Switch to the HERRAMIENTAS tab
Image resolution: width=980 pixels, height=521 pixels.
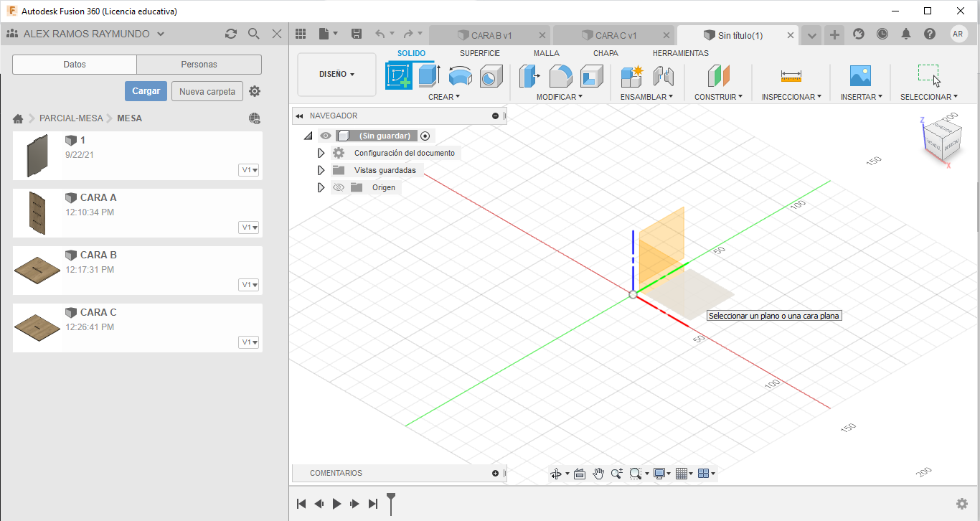click(681, 53)
